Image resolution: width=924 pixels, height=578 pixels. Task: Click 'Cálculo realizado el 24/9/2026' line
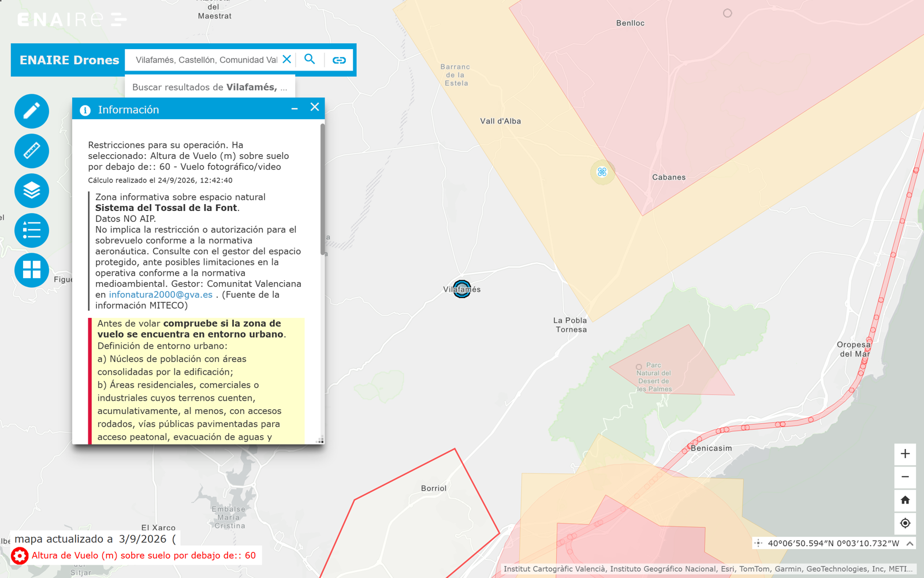pyautogui.click(x=160, y=180)
